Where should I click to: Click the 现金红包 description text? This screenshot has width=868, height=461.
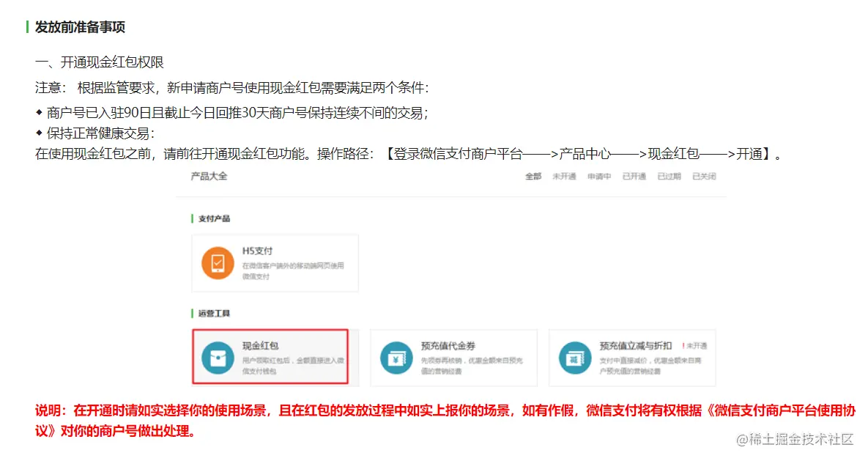[293, 366]
